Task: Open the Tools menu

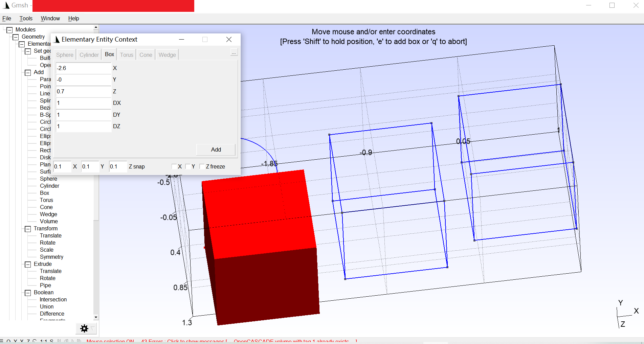Action: tap(26, 18)
